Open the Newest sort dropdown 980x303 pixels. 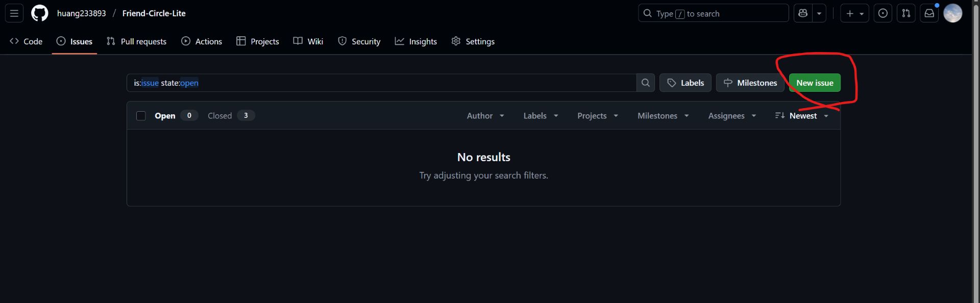802,116
